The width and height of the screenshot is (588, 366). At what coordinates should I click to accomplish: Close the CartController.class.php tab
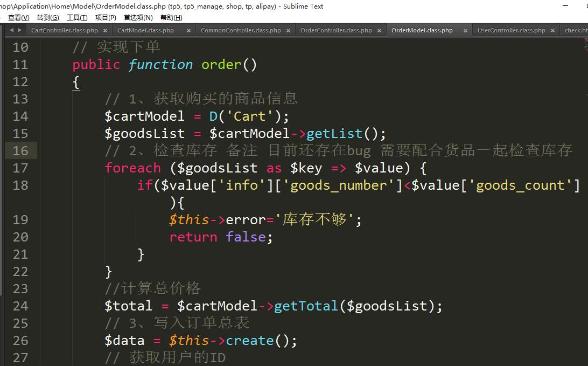tap(104, 31)
